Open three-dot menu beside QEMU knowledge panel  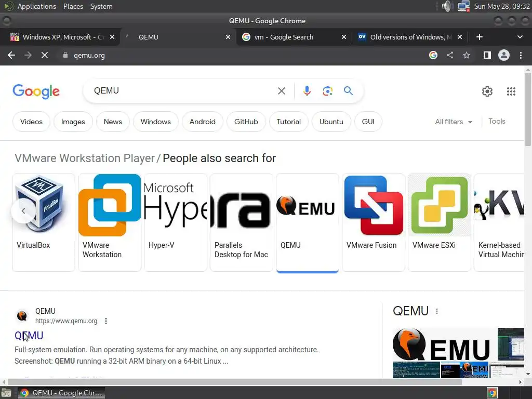[x=436, y=311]
